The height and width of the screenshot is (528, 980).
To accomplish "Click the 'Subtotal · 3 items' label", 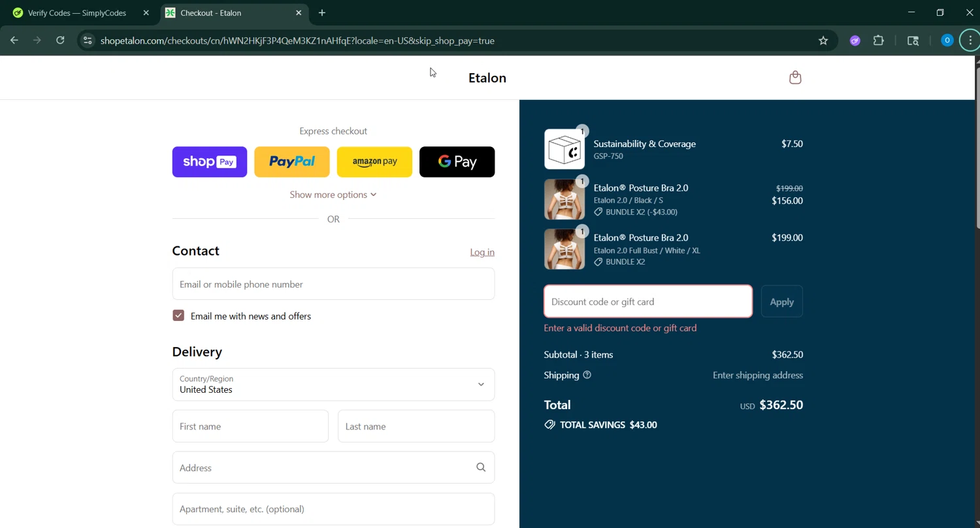I will (578, 355).
